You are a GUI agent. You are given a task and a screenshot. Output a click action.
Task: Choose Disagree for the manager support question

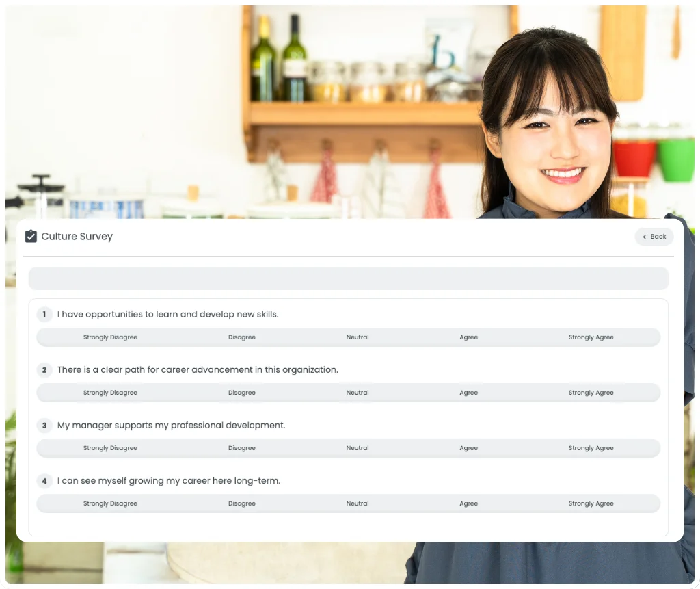pos(242,447)
